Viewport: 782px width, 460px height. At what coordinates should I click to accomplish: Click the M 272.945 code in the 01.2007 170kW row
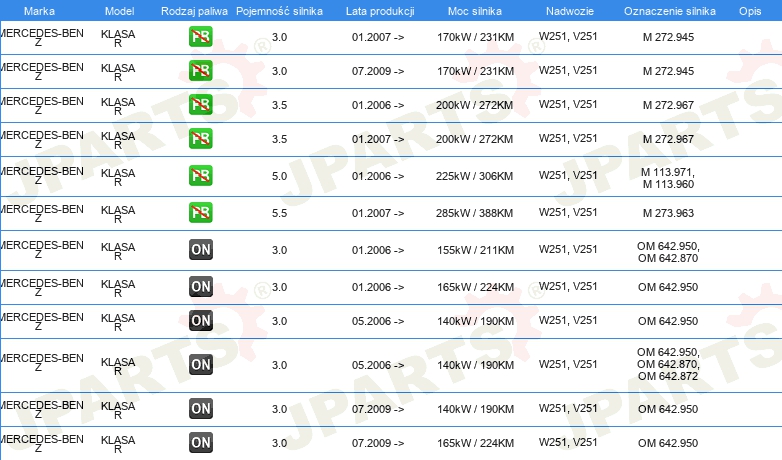[x=668, y=37]
